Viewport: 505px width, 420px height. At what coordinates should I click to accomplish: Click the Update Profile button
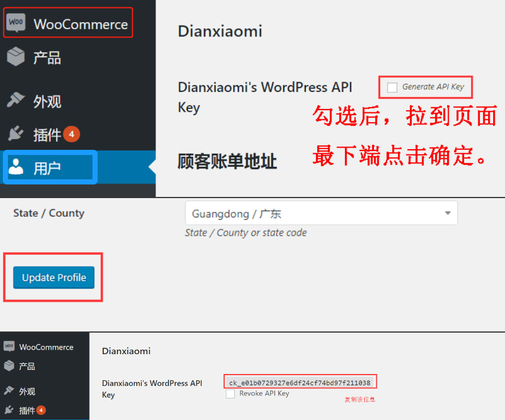coord(54,278)
